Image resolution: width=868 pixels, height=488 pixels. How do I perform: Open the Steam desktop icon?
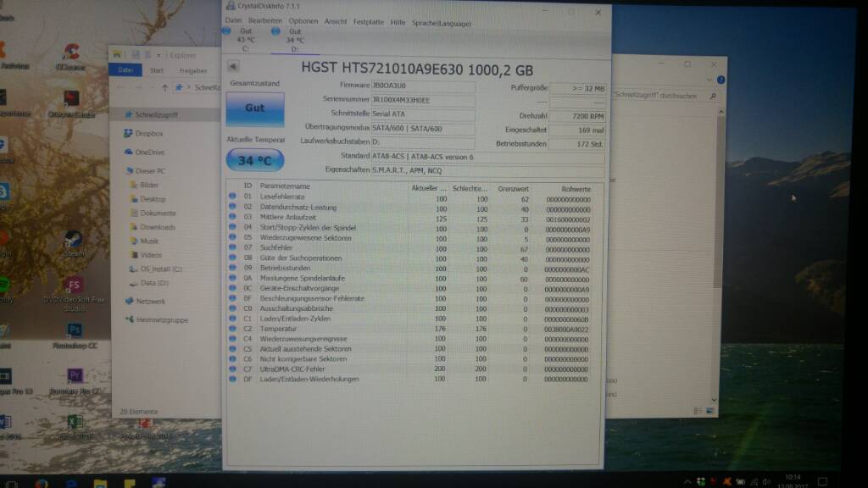[74, 244]
